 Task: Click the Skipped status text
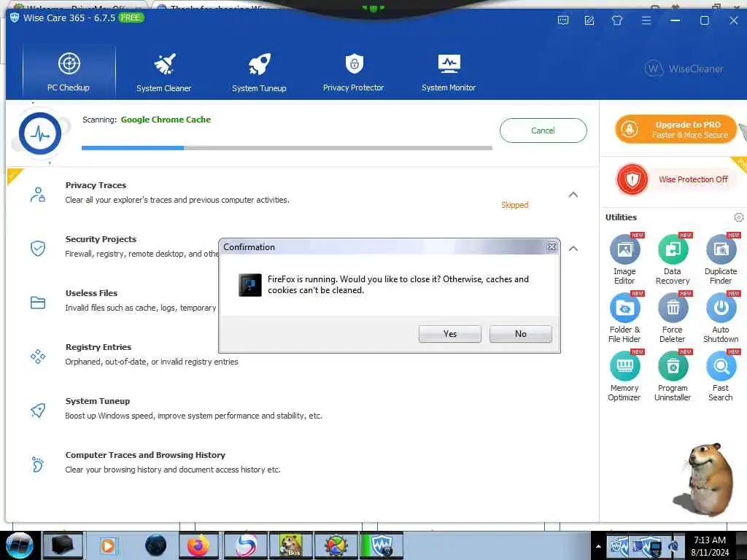point(514,205)
